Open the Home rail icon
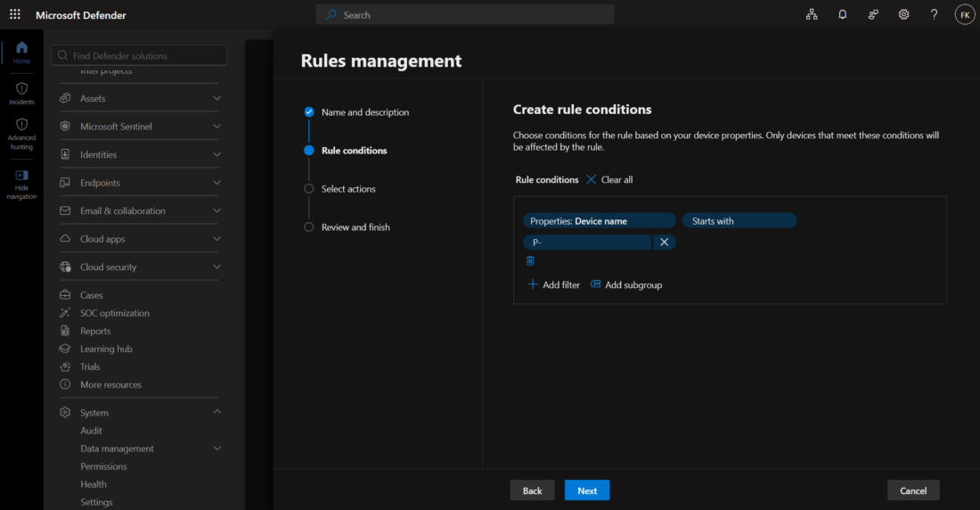The image size is (980, 510). coord(22,47)
